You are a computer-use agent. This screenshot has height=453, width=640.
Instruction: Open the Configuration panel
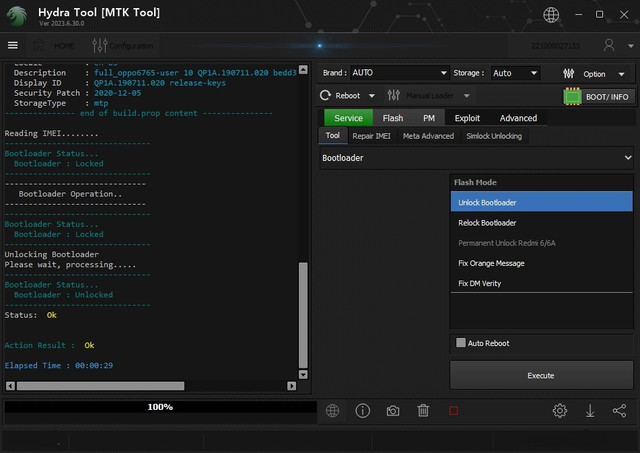click(123, 46)
